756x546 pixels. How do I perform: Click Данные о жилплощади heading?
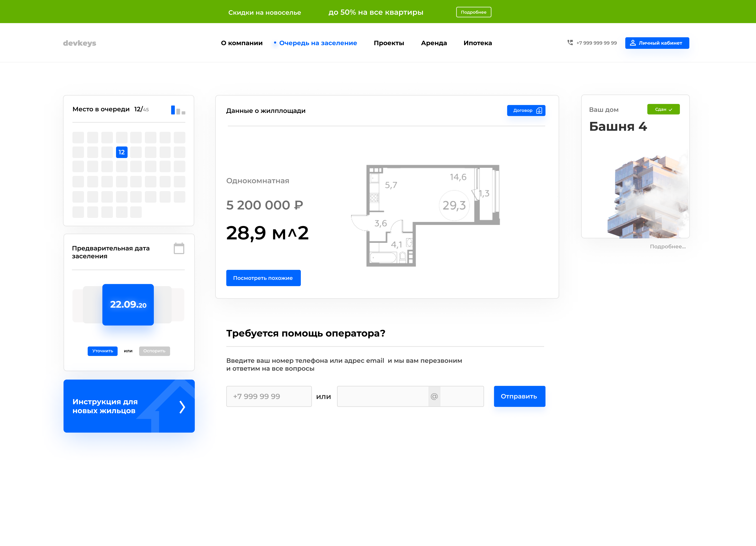tap(266, 111)
